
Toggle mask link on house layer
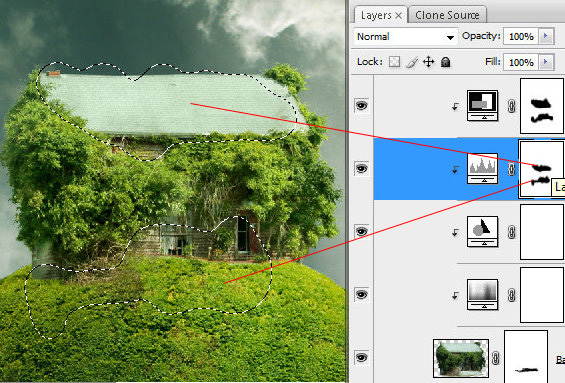click(495, 358)
